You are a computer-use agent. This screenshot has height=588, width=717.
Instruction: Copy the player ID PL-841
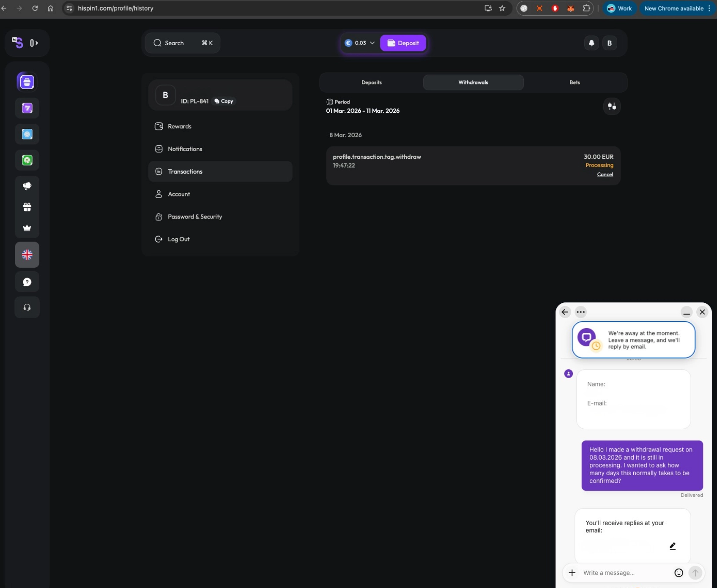(224, 101)
